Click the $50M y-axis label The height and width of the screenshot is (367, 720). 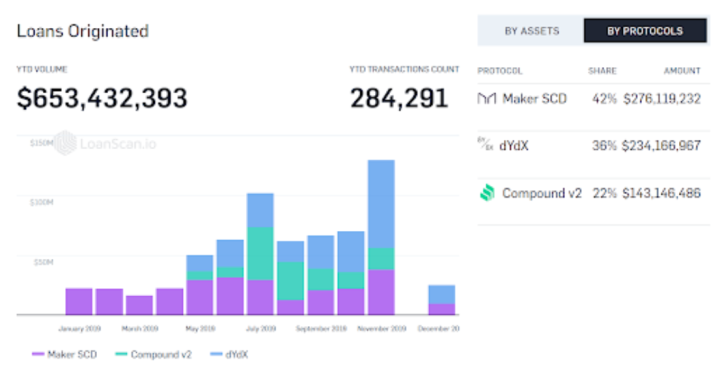click(43, 262)
